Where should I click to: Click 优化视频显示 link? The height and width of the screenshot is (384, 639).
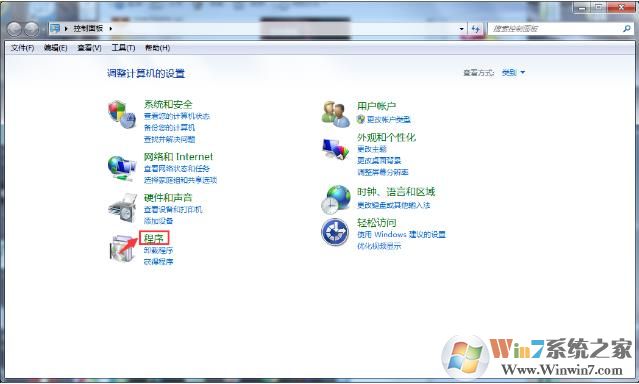379,246
